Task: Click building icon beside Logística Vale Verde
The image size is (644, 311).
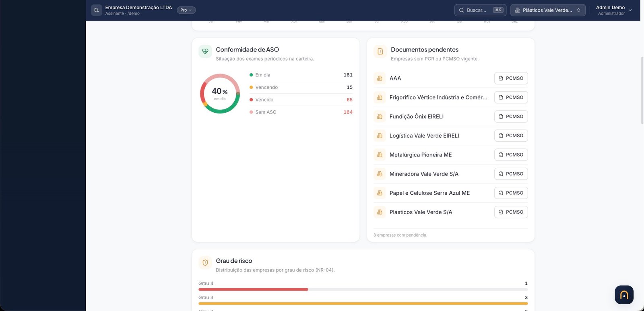Action: tap(380, 136)
